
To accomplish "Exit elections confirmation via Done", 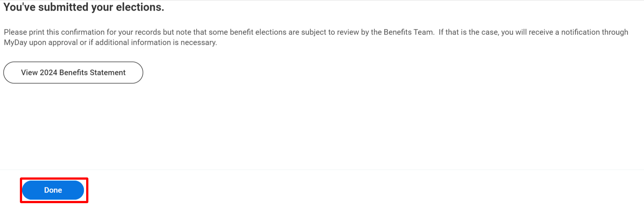I will click(53, 190).
